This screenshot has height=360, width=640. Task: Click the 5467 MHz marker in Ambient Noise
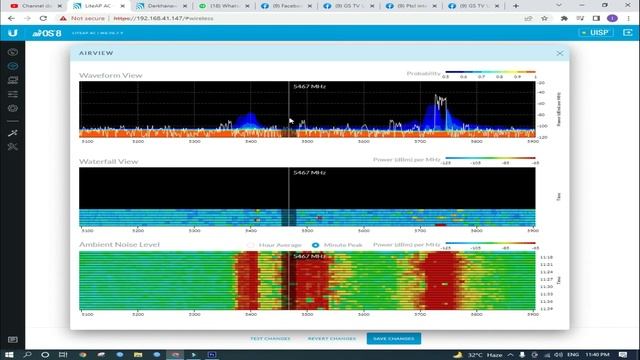click(309, 256)
